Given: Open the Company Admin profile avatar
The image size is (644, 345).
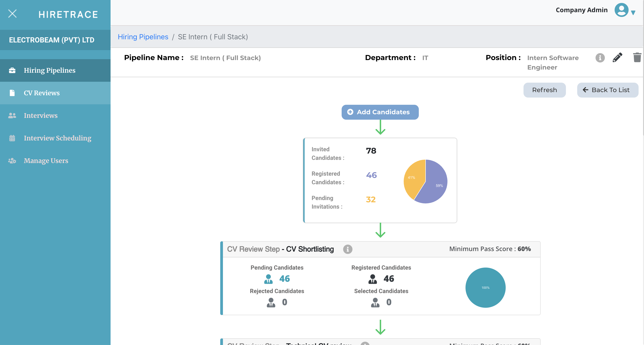Looking at the screenshot, I should pyautogui.click(x=622, y=10).
